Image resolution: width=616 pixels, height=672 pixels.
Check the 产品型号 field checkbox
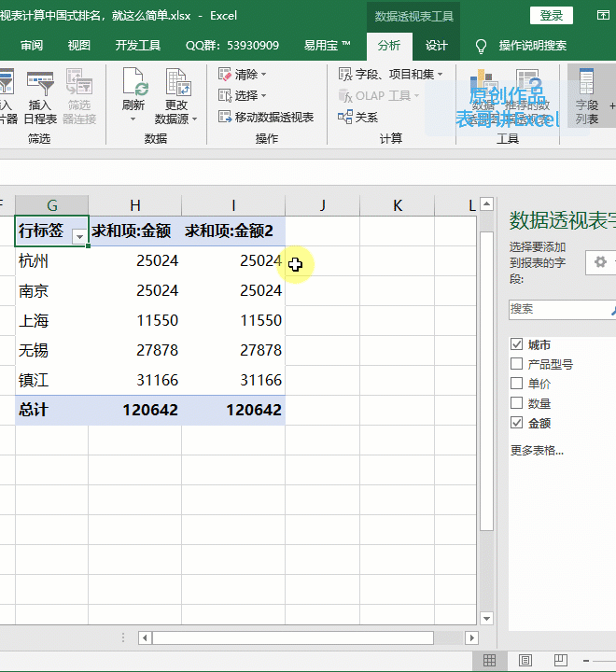516,364
